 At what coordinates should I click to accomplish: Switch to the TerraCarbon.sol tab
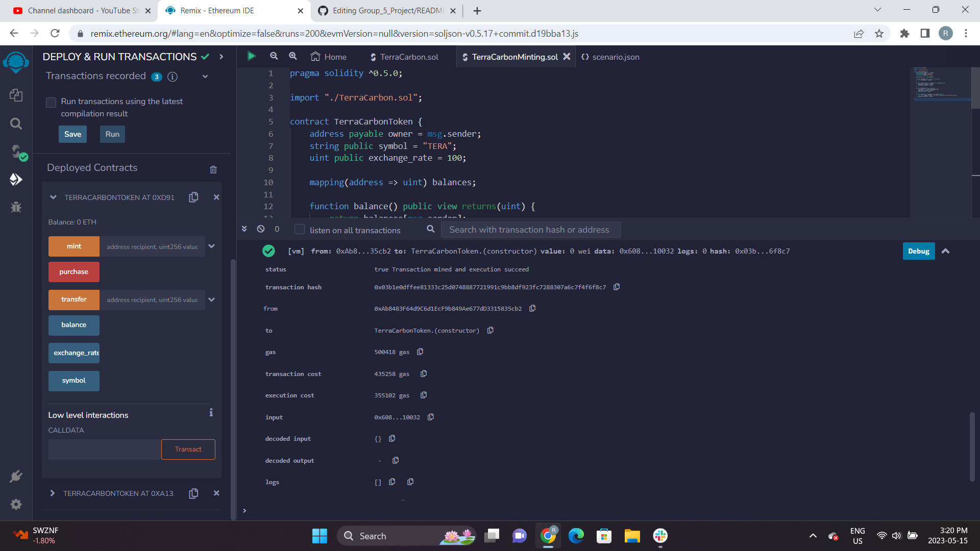[x=409, y=57]
